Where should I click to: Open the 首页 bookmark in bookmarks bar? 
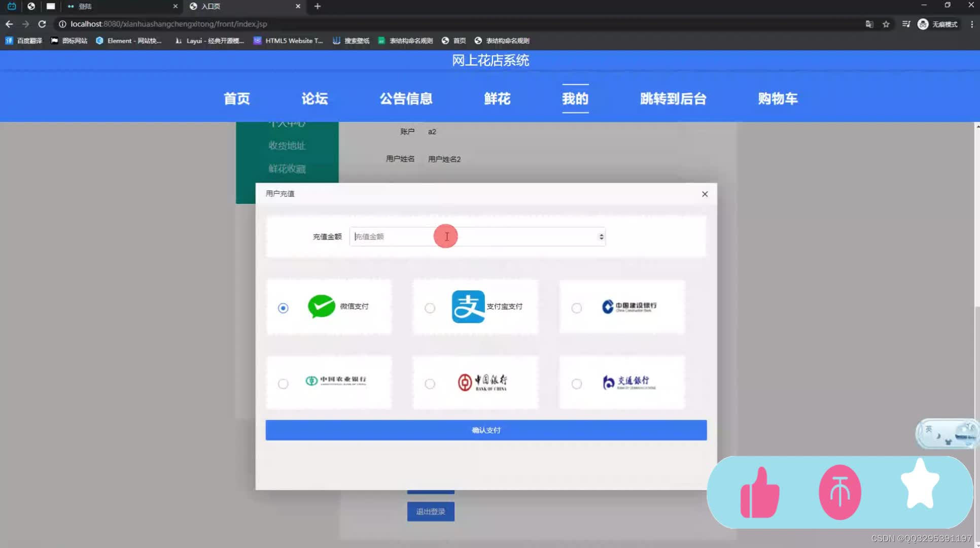click(x=454, y=41)
